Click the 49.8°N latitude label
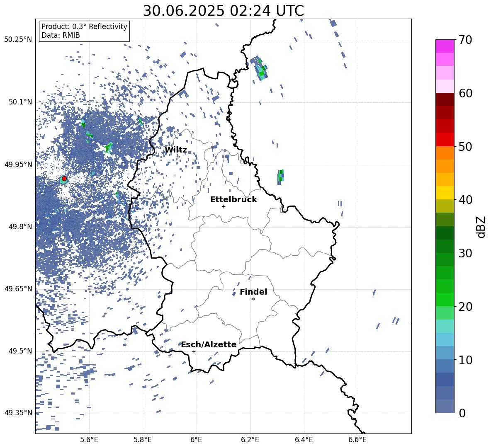Screen dimensions: 491x448 pyautogui.click(x=20, y=227)
